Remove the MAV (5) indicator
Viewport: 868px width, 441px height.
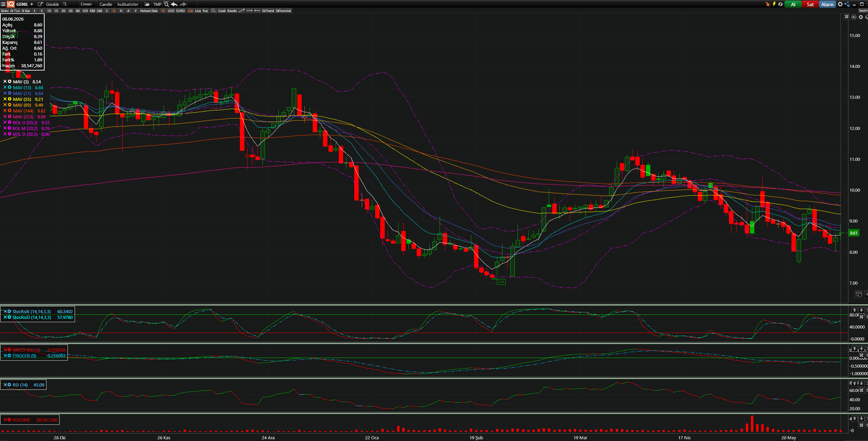(x=5, y=82)
